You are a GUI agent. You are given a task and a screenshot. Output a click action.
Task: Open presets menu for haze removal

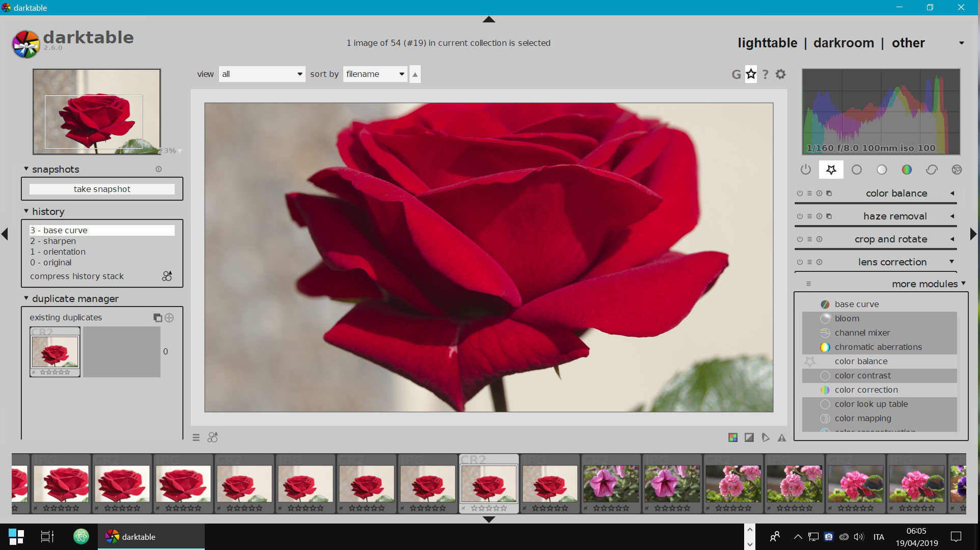[x=809, y=216]
